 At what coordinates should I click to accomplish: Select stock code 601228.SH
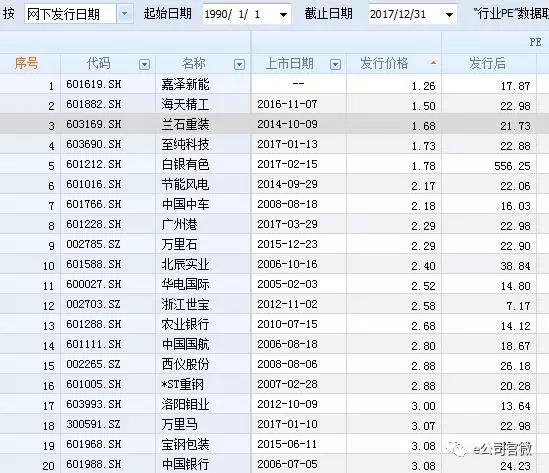(94, 224)
